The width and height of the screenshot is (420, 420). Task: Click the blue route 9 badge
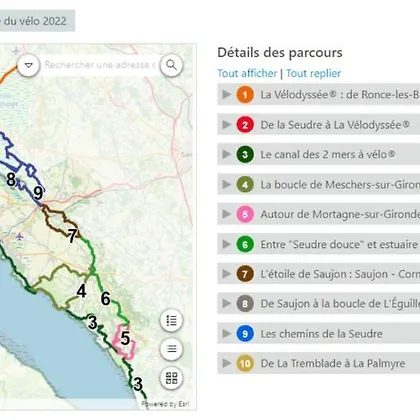coord(245,334)
